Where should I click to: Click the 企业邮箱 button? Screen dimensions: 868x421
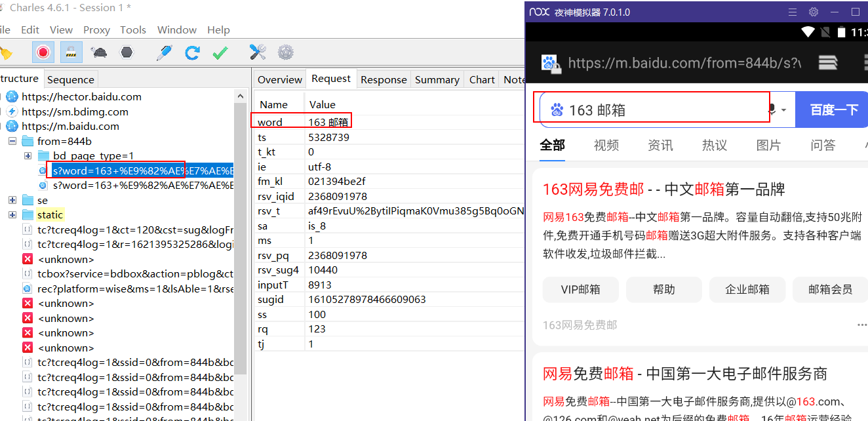point(747,289)
